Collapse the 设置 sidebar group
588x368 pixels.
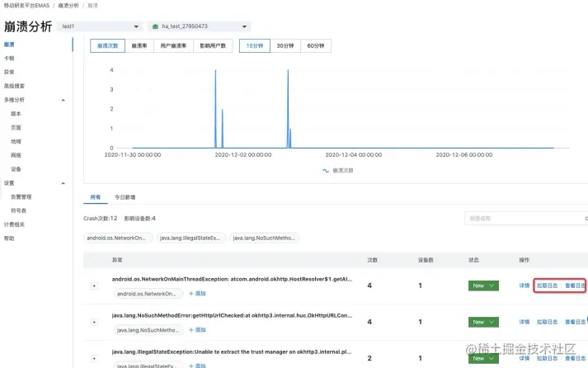coord(63,183)
